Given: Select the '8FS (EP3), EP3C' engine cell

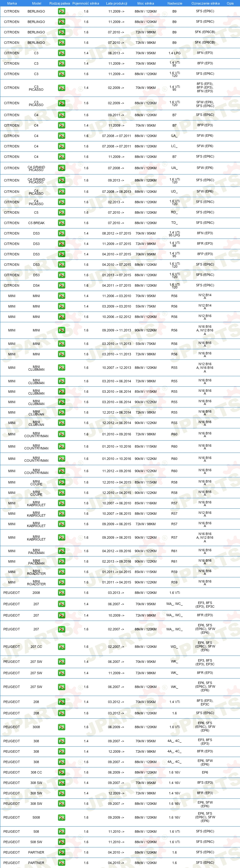Looking at the screenshot, I should (205, 702).
